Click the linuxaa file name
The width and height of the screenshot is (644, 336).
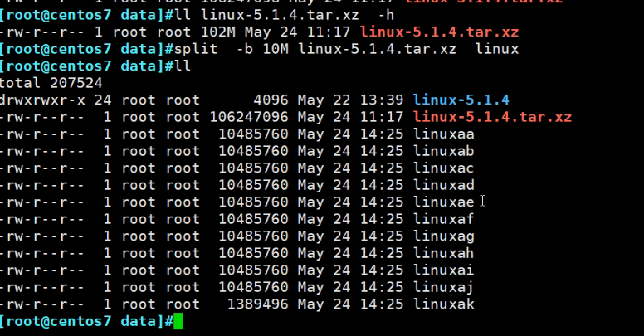click(x=443, y=134)
